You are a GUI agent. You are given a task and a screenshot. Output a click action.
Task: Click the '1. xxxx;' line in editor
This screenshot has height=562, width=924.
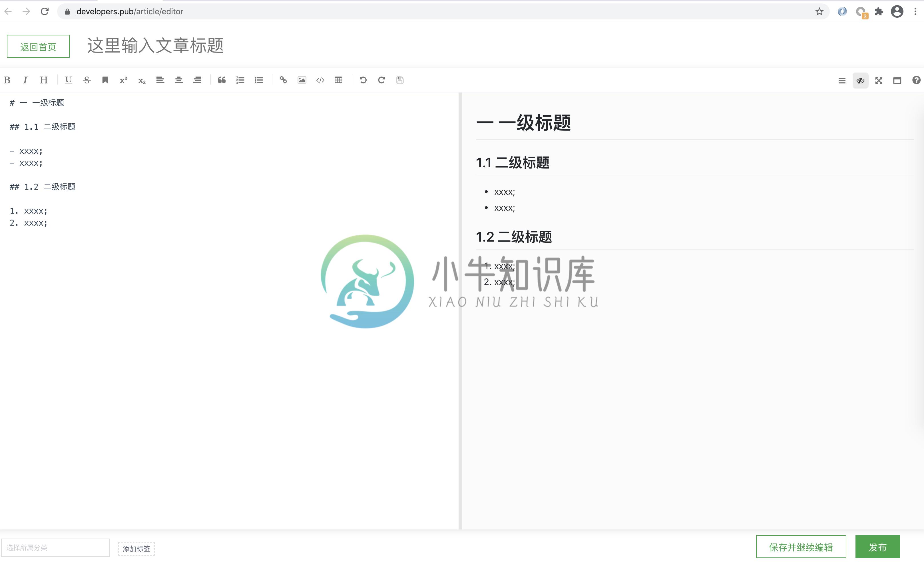click(29, 211)
